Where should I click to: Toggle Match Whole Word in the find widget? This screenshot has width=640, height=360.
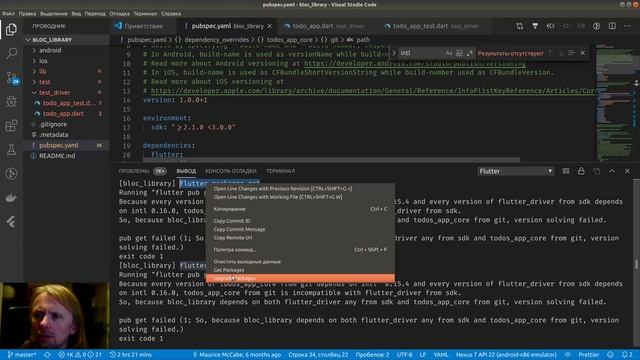point(459,53)
